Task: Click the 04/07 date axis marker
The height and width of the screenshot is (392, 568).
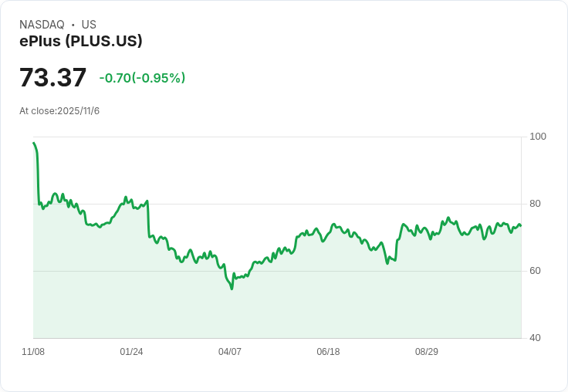Action: tap(230, 352)
